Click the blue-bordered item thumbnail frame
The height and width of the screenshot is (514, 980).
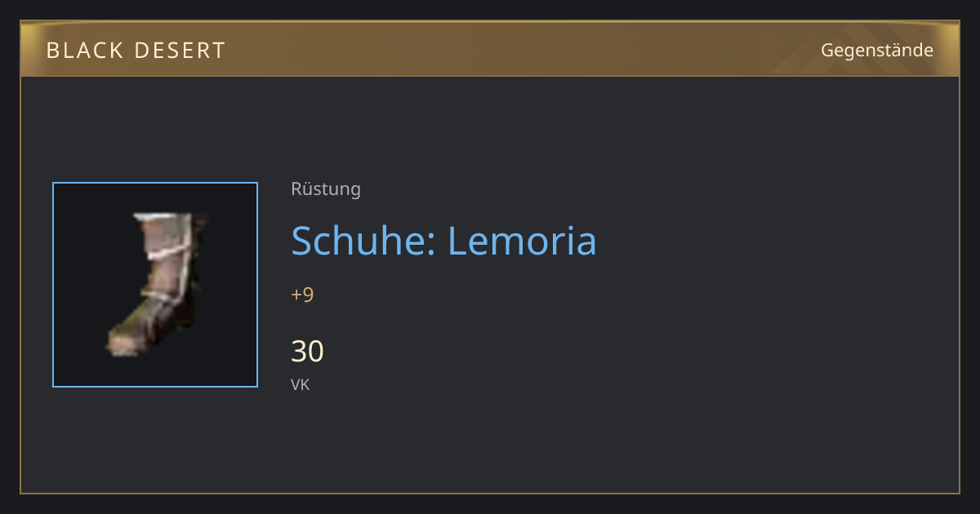(x=155, y=285)
